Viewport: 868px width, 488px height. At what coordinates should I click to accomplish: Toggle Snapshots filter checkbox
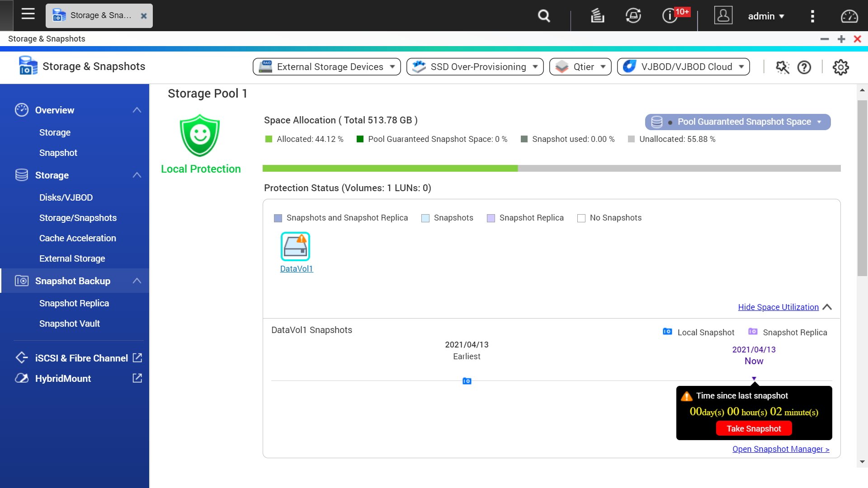[425, 217]
